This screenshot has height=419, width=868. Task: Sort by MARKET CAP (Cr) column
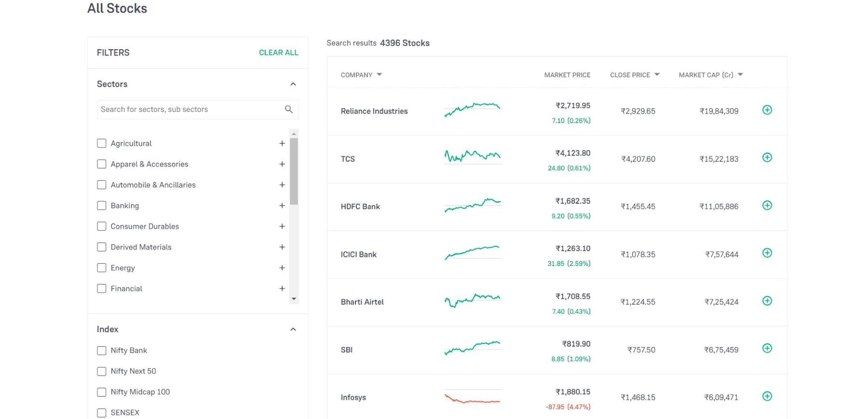coord(711,75)
